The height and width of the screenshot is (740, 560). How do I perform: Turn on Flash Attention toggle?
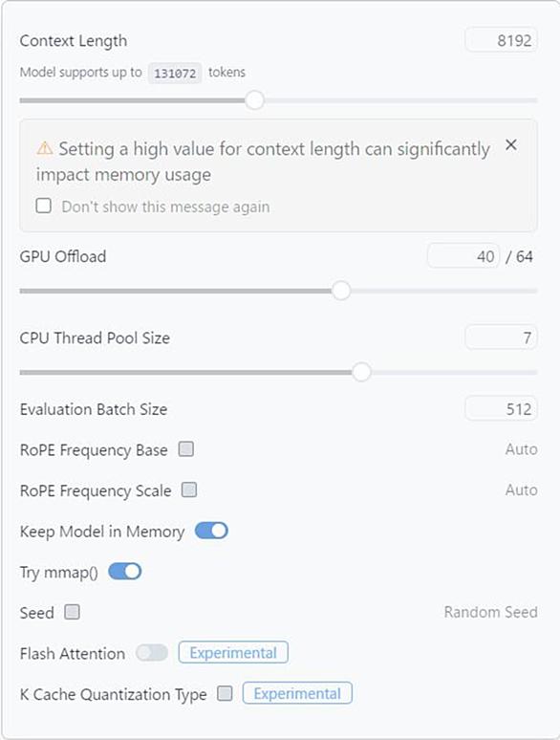tap(152, 653)
